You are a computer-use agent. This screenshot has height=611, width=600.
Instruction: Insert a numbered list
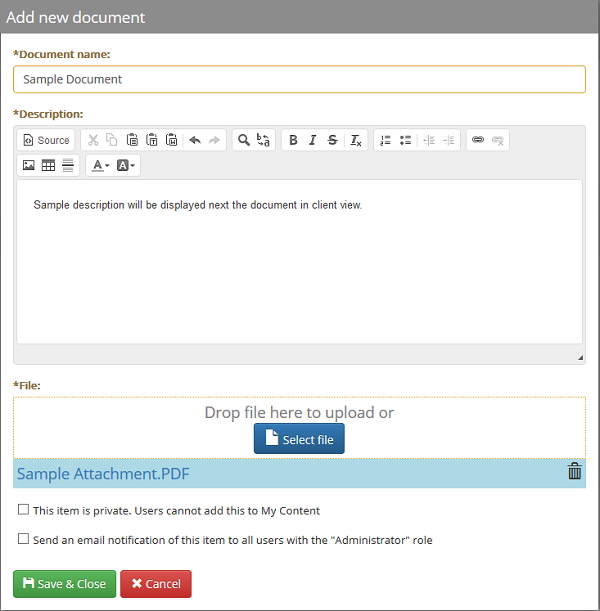point(386,140)
